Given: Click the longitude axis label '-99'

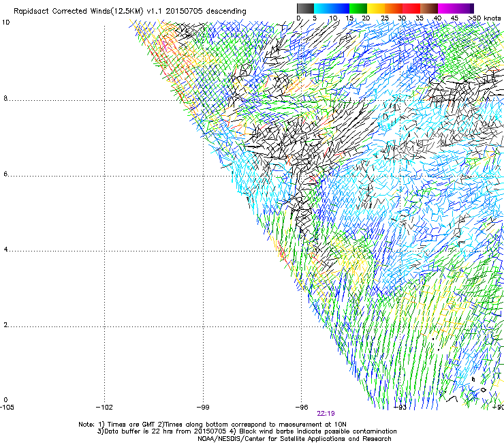Looking at the screenshot, I should pyautogui.click(x=203, y=408).
